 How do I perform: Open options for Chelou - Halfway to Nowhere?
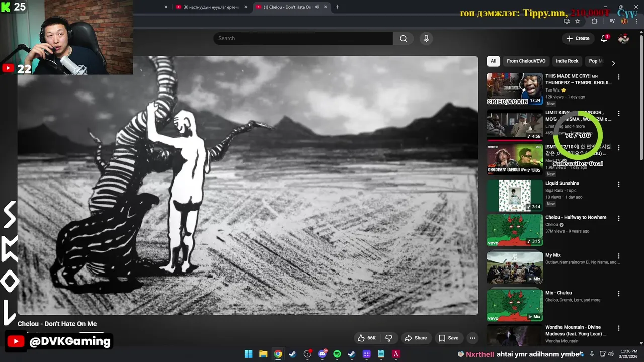tap(619, 218)
